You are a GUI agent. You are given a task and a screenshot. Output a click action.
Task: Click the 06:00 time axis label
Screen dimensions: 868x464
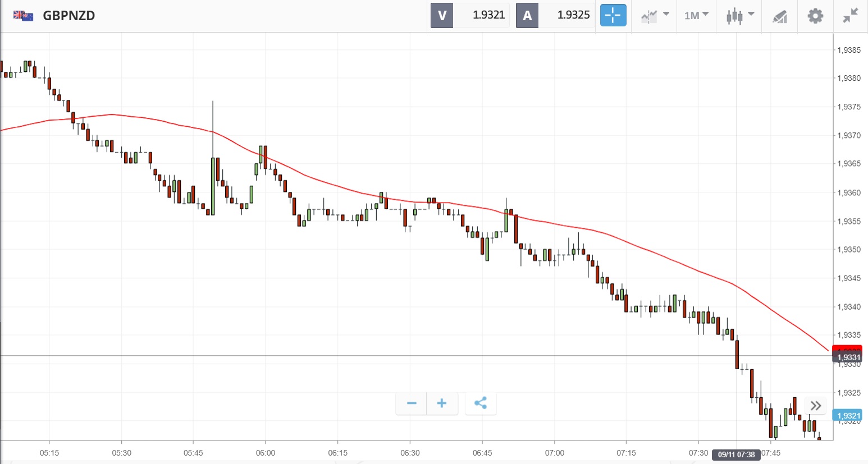point(265,453)
